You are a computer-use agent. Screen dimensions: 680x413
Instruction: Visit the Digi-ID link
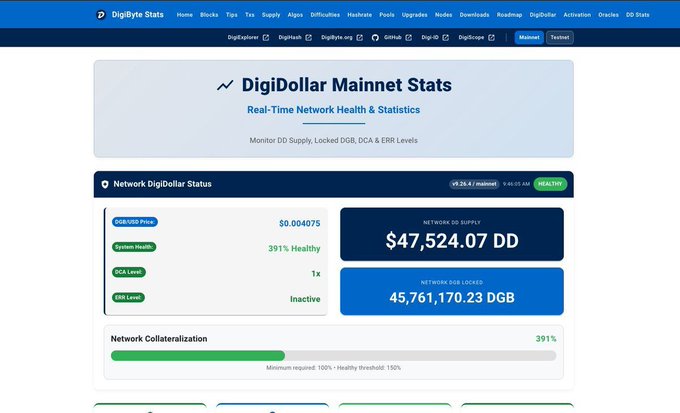(x=430, y=38)
